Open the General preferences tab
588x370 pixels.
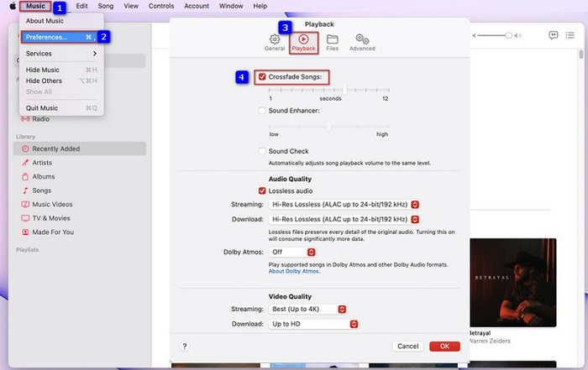coord(274,42)
